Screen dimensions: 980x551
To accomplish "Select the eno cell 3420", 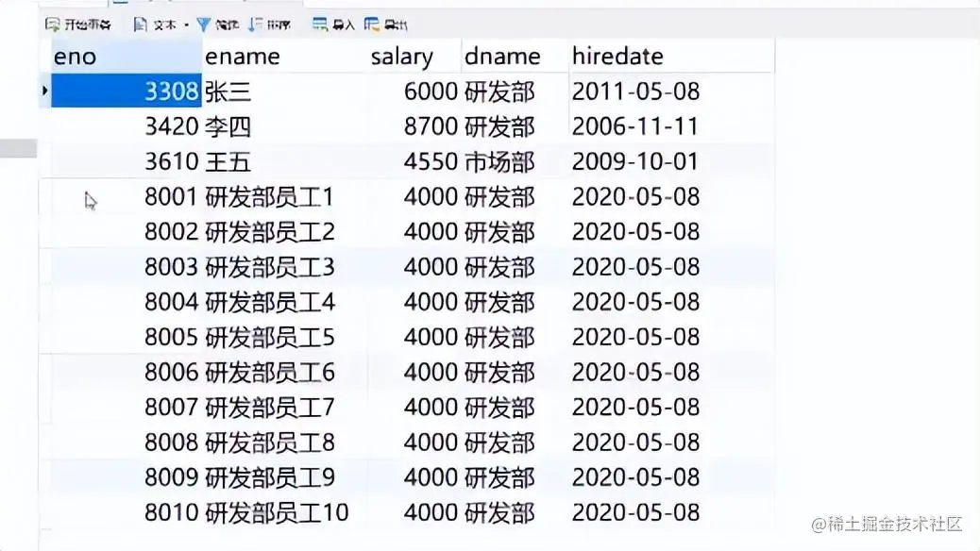I will (127, 126).
